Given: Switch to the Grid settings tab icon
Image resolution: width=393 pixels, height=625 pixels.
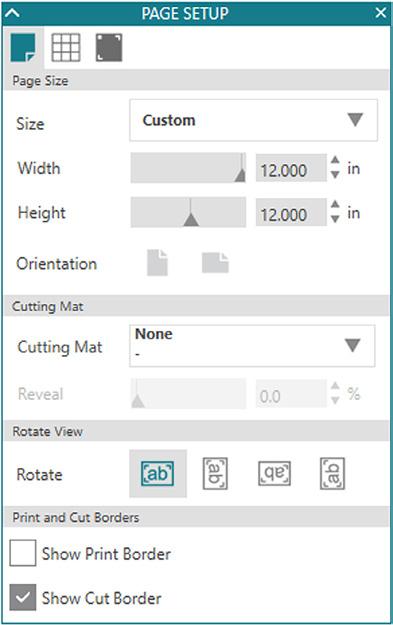Looking at the screenshot, I should pos(66,48).
